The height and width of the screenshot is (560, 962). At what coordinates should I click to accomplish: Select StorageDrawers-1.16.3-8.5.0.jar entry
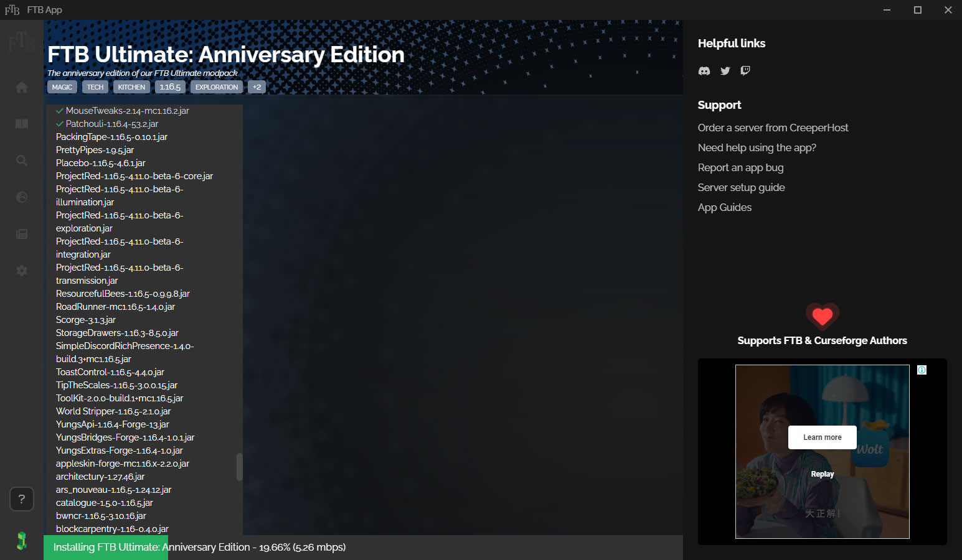(118, 333)
